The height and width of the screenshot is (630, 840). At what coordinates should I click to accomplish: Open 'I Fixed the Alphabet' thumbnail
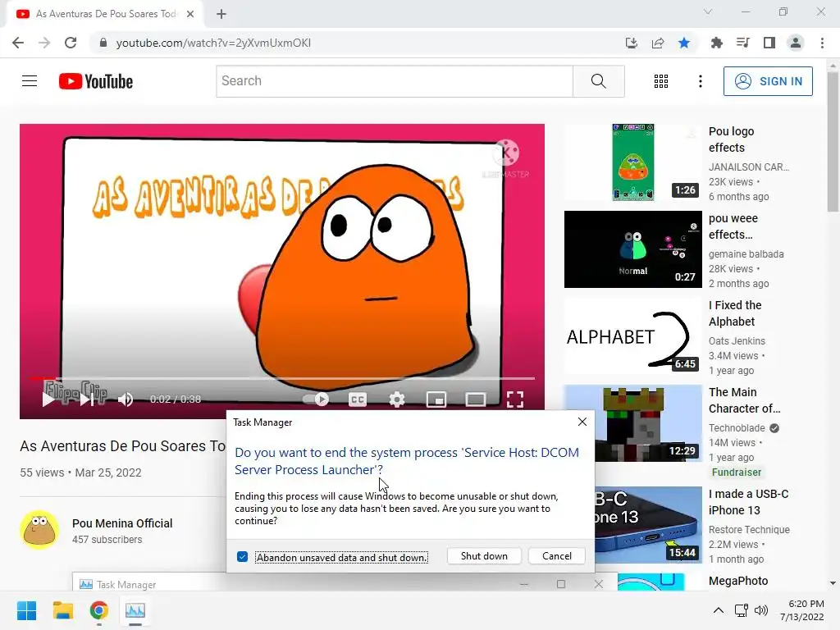pos(632,336)
